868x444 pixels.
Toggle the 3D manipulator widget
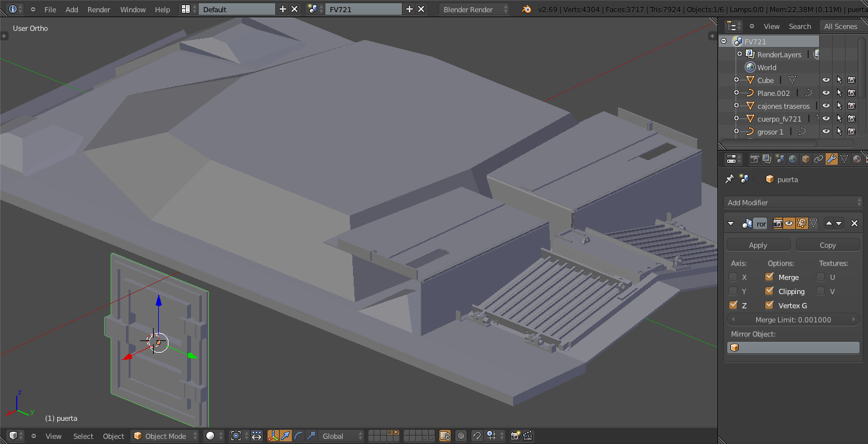click(273, 436)
